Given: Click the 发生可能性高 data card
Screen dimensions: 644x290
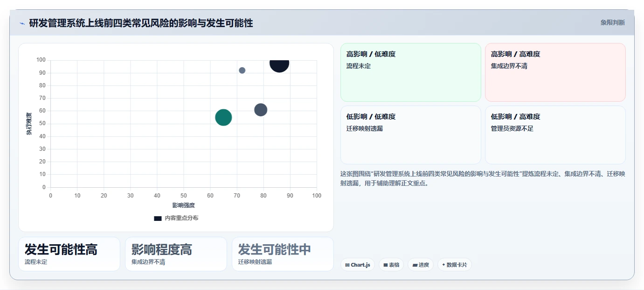Looking at the screenshot, I should [x=69, y=254].
